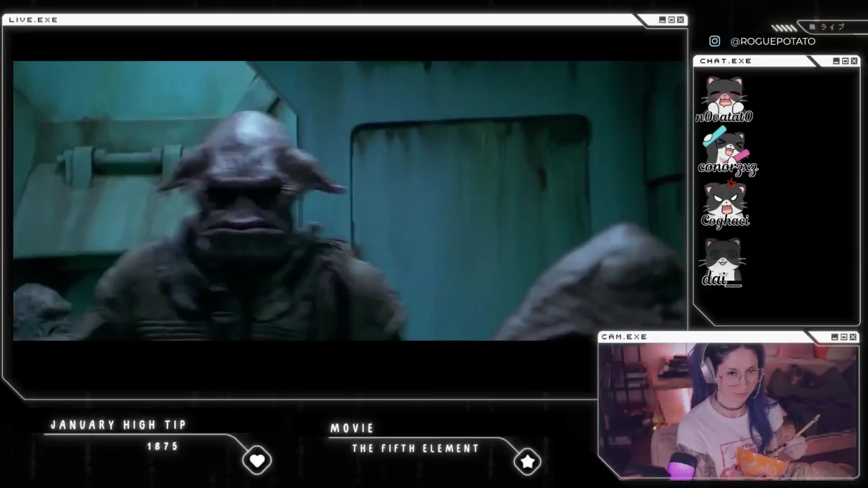The height and width of the screenshot is (488, 868).
Task: Minimize the LIVE.EXE window
Action: [662, 20]
